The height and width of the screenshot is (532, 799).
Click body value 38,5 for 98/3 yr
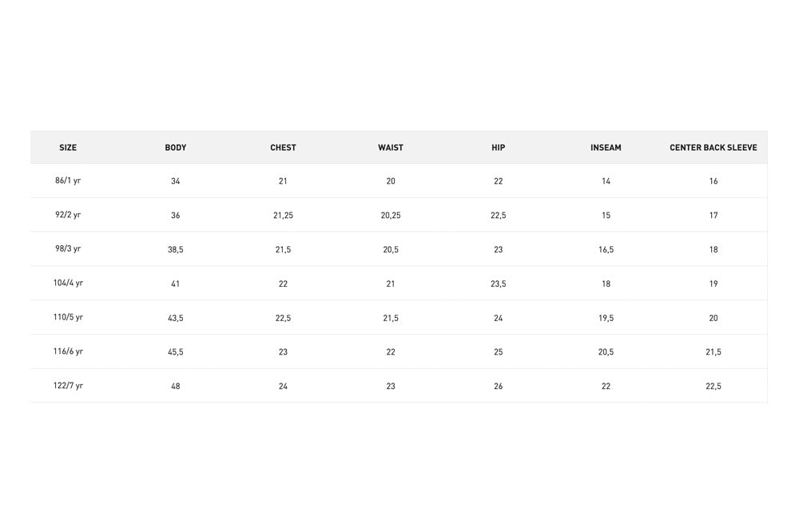175,250
